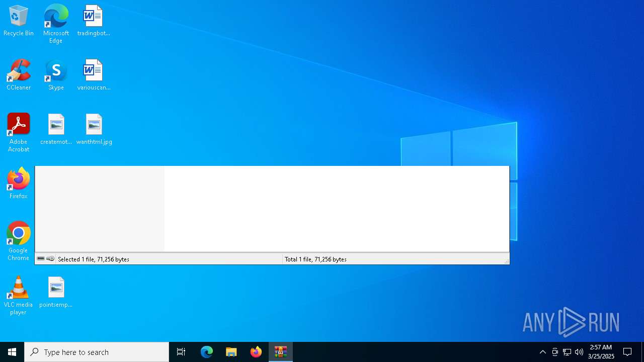Click the key password icon in WinRAR status bar
This screenshot has height=362, width=644.
click(50, 259)
